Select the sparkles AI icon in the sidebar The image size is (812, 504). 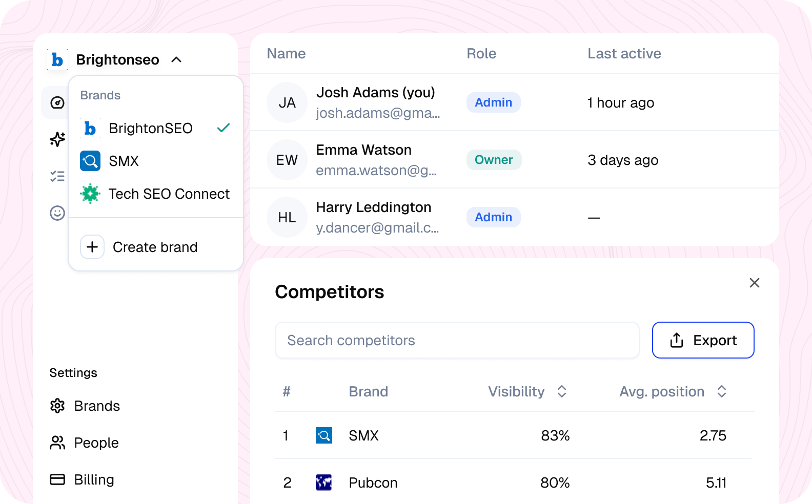click(x=56, y=139)
